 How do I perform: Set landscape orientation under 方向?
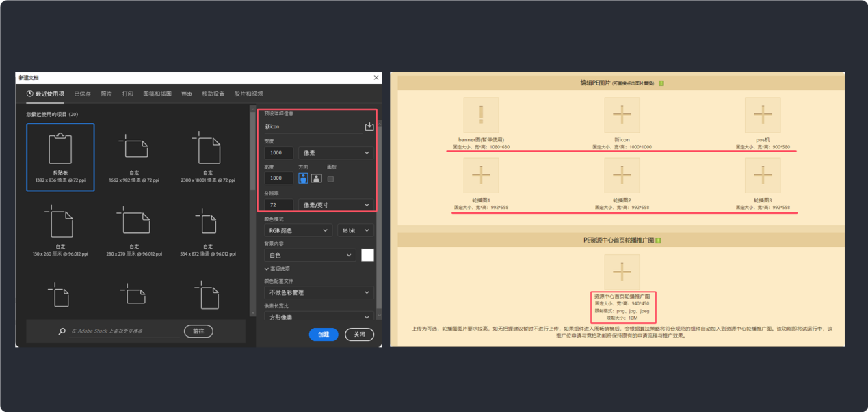pyautogui.click(x=316, y=178)
